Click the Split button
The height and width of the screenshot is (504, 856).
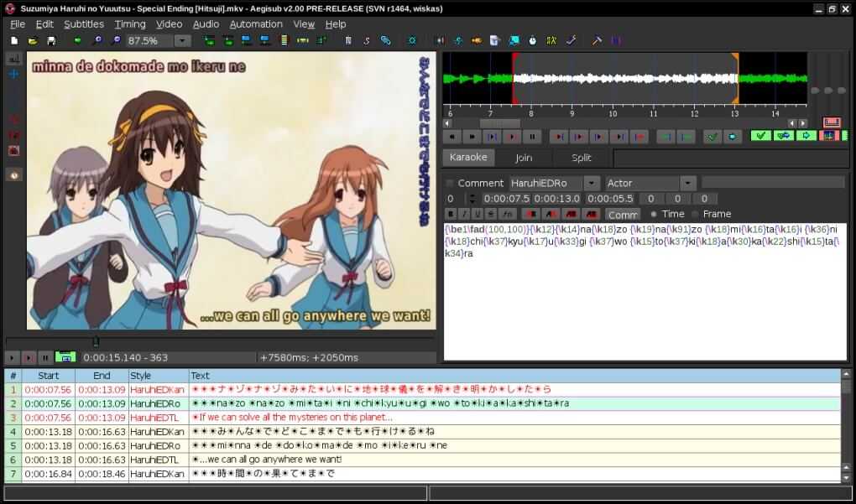(581, 158)
